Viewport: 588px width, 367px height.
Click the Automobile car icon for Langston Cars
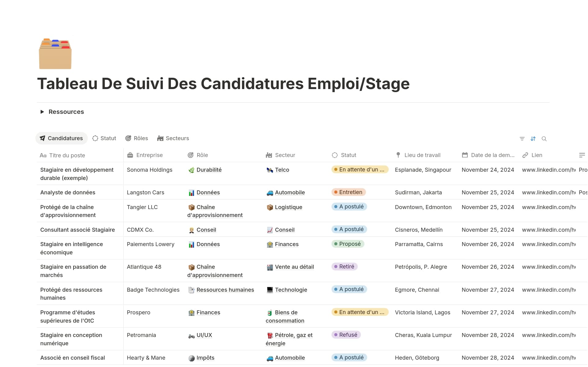[270, 193]
